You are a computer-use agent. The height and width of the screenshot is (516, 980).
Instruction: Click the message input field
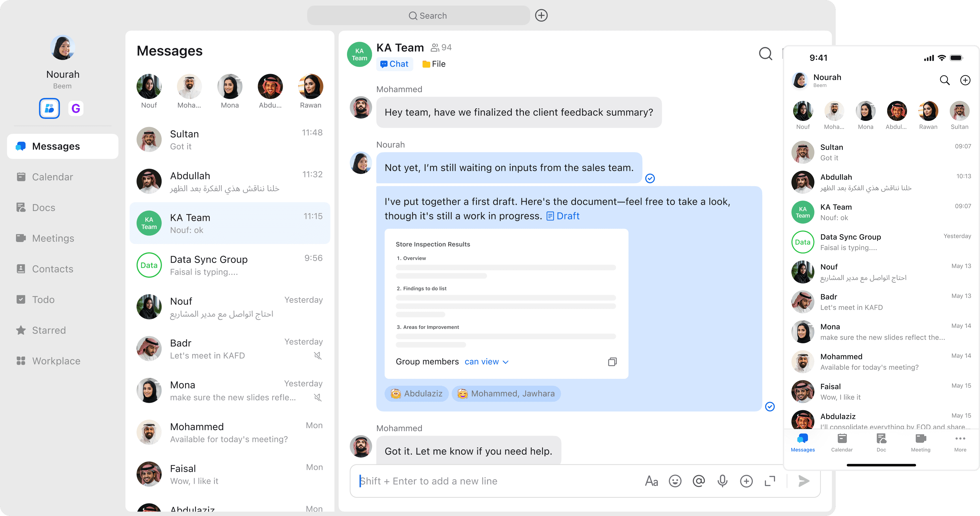(495, 481)
